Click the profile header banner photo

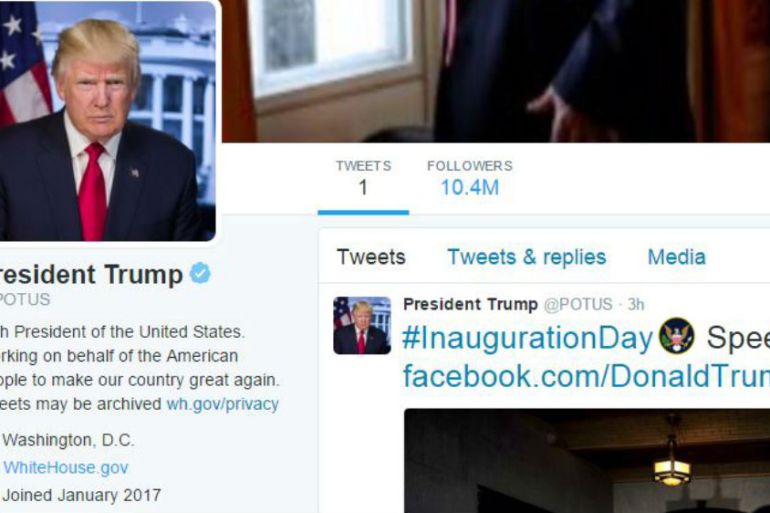click(x=496, y=71)
